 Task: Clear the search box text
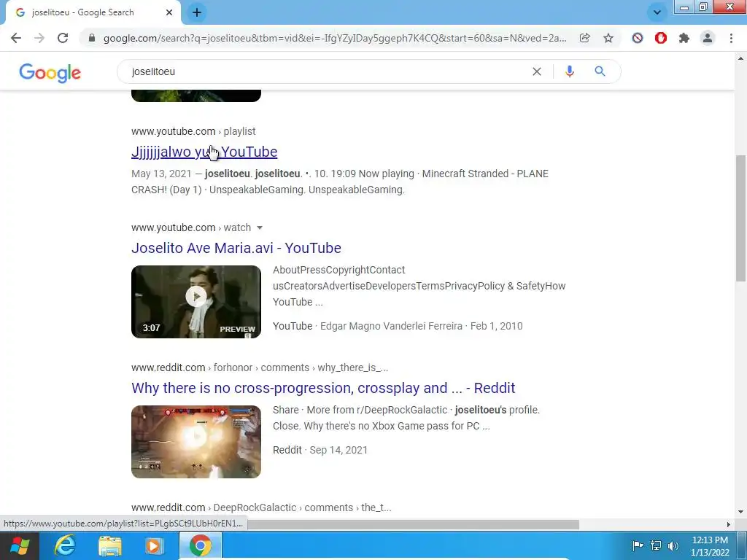tap(536, 71)
